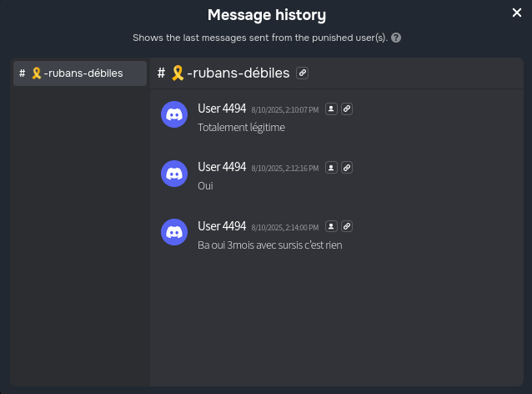Click the 8/10/2025, 2:10:07 PM timestamp
Image resolution: width=532 pixels, height=394 pixels.
pyautogui.click(x=285, y=110)
